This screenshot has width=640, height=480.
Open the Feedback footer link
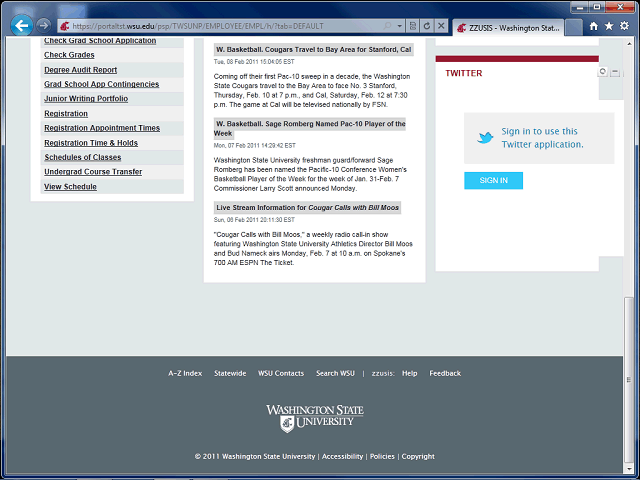(445, 373)
